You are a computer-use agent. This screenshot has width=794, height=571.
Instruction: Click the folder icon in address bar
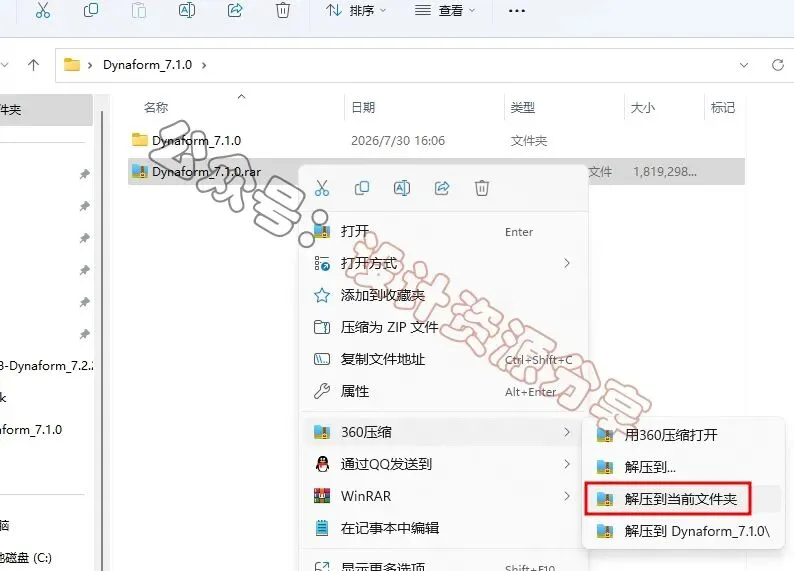coord(71,64)
